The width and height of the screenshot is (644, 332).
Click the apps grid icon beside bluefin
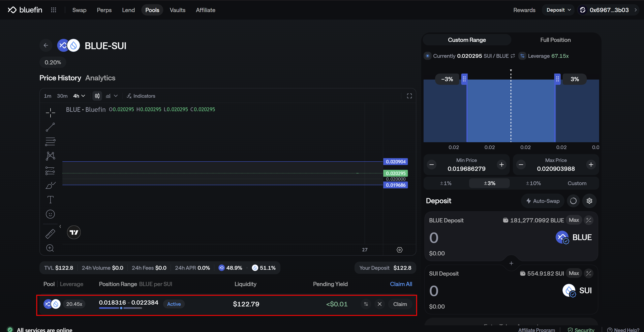pyautogui.click(x=54, y=10)
